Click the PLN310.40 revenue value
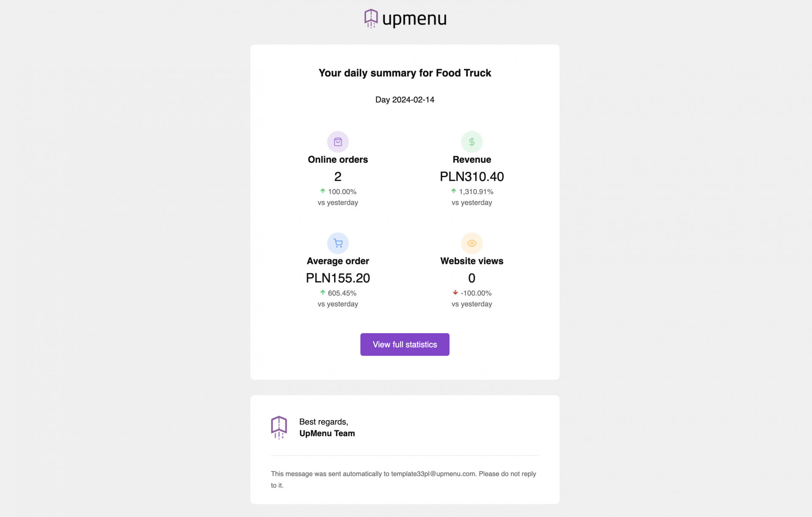This screenshot has width=812, height=517. 472,177
